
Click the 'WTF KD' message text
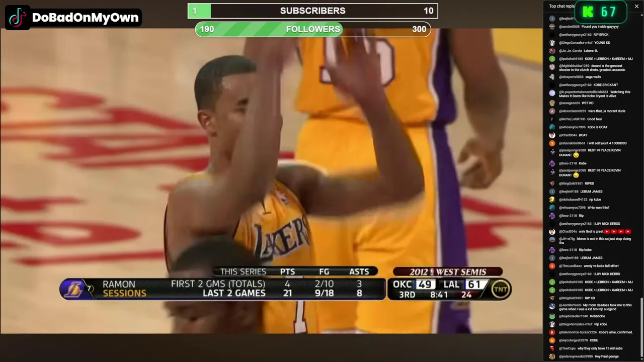coord(588,103)
